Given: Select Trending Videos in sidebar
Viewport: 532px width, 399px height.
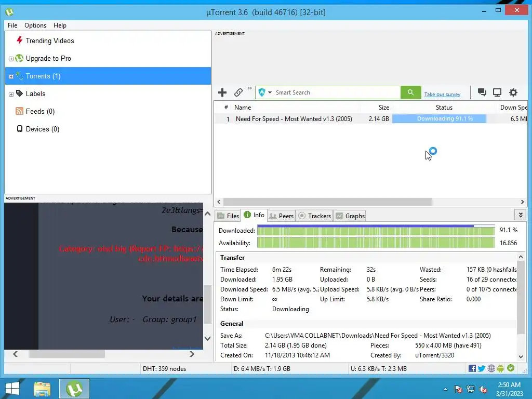Looking at the screenshot, I should pos(50,41).
